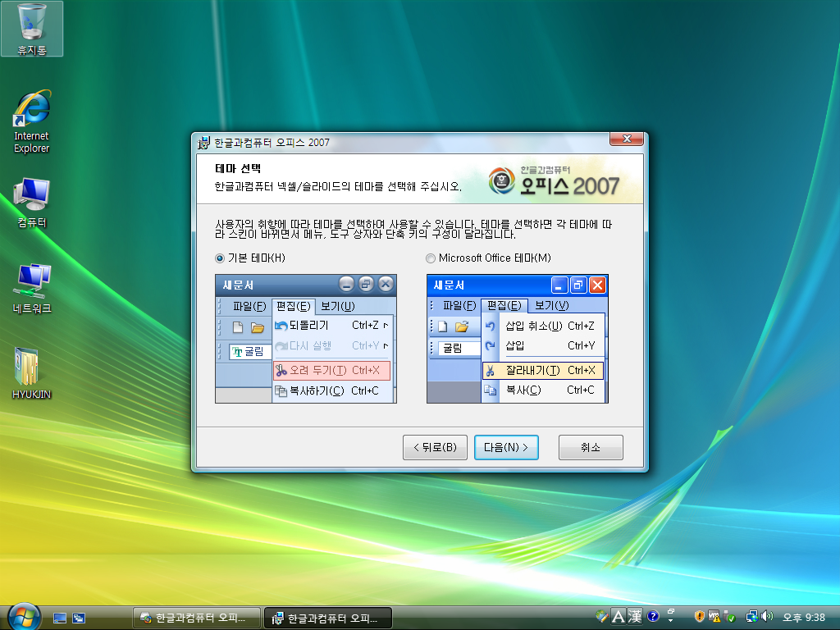Toggle the 'A' Korean/English input mode
The width and height of the screenshot is (840, 630).
[x=619, y=617]
